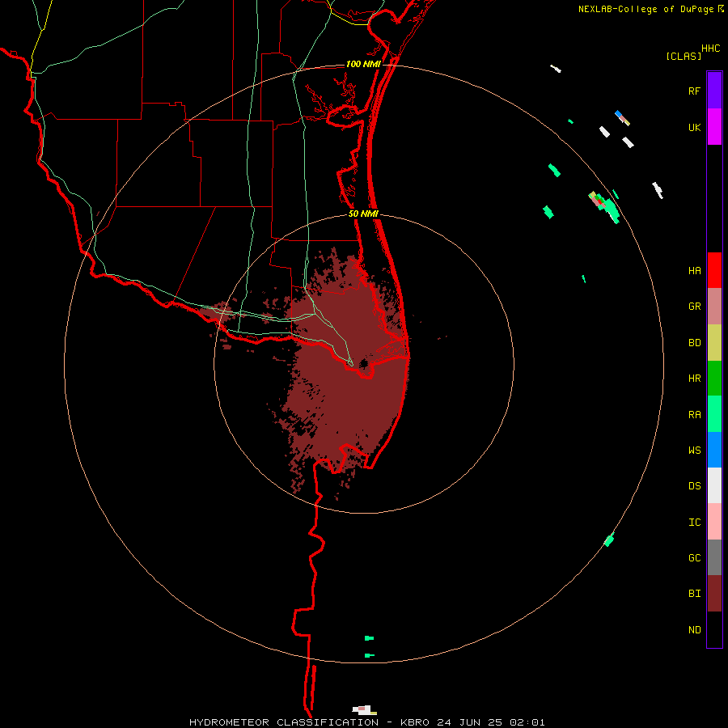
Task: Select the BD yellow legend block
Action: pos(714,343)
